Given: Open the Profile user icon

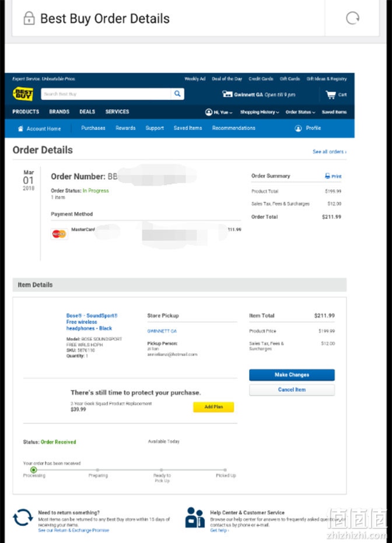Looking at the screenshot, I should point(298,128).
